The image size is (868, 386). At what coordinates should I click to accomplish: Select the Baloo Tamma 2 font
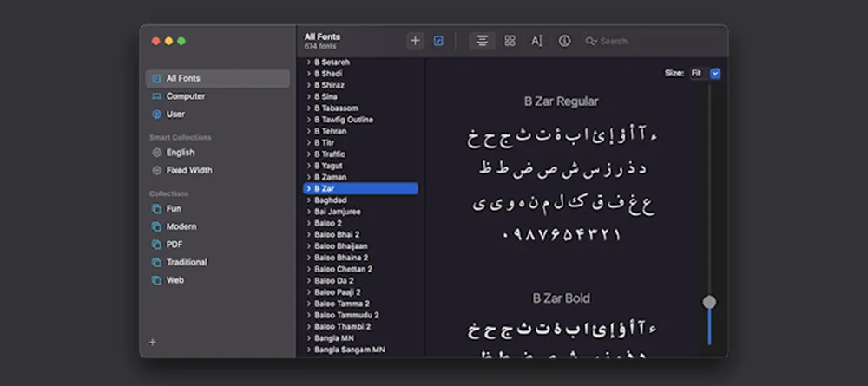[x=361, y=304]
